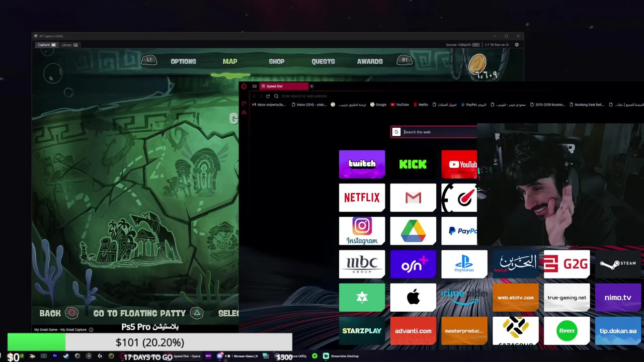Open the Netflix speed dial tile
The height and width of the screenshot is (362, 644).
point(362,198)
